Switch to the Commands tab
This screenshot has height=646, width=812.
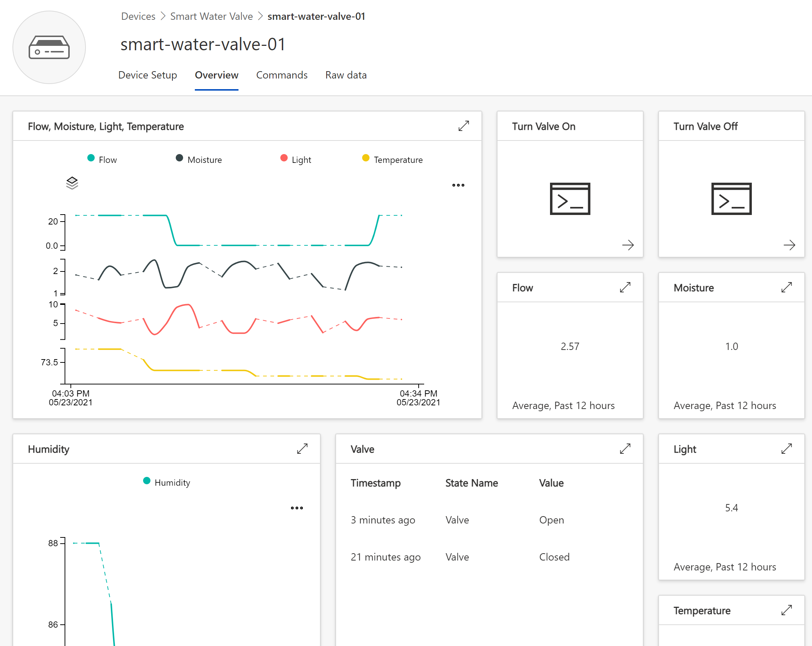281,75
